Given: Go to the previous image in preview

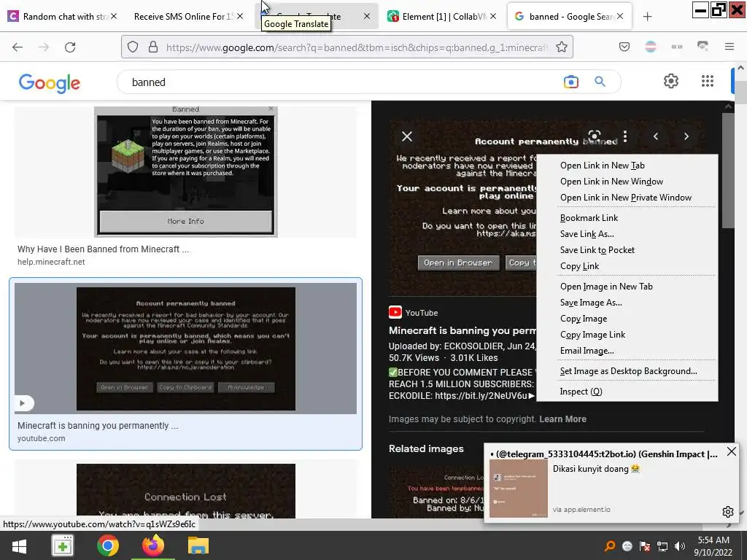Looking at the screenshot, I should pyautogui.click(x=656, y=136).
